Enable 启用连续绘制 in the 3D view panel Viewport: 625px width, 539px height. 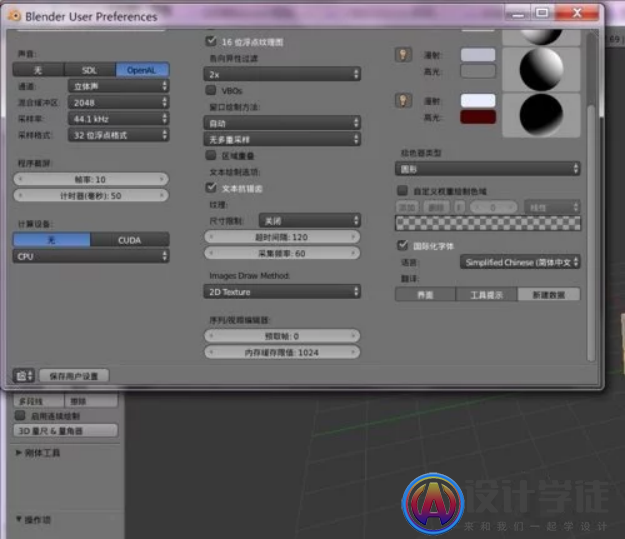[x=20, y=415]
